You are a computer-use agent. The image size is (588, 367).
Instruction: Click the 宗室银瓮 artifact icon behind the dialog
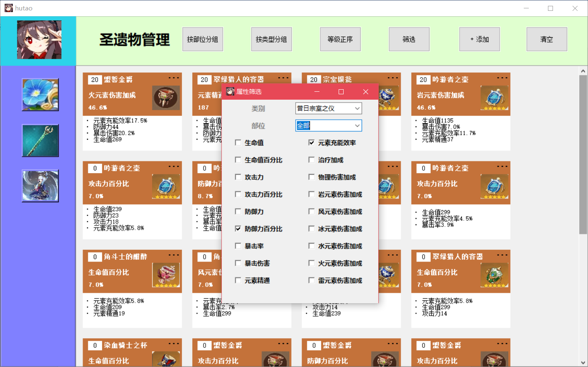click(389, 98)
